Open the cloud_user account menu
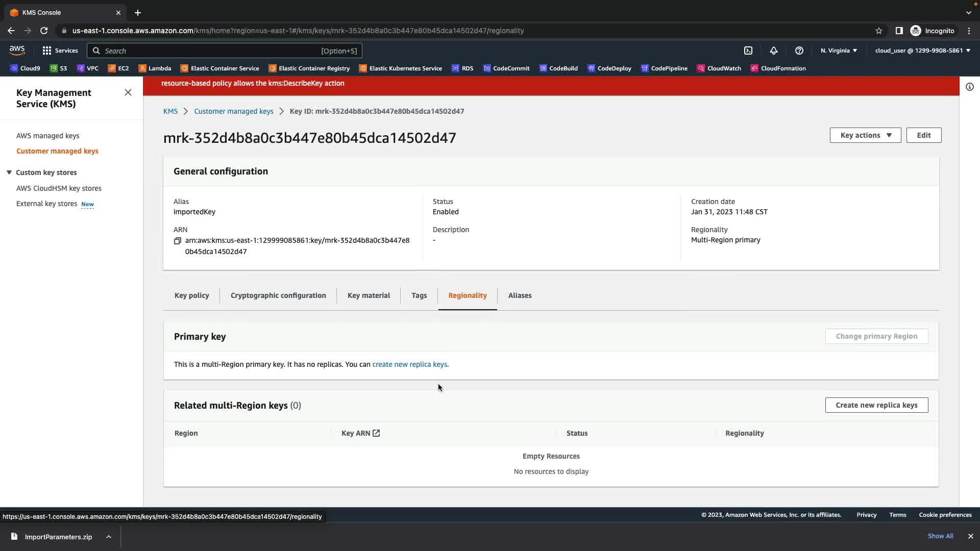This screenshot has width=980, height=551. pyautogui.click(x=922, y=51)
